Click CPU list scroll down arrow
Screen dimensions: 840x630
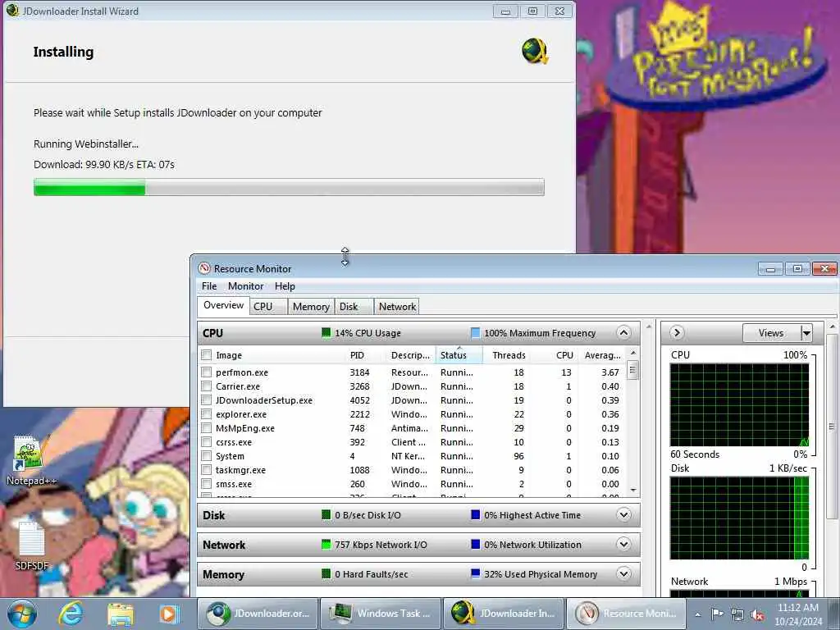(x=633, y=491)
